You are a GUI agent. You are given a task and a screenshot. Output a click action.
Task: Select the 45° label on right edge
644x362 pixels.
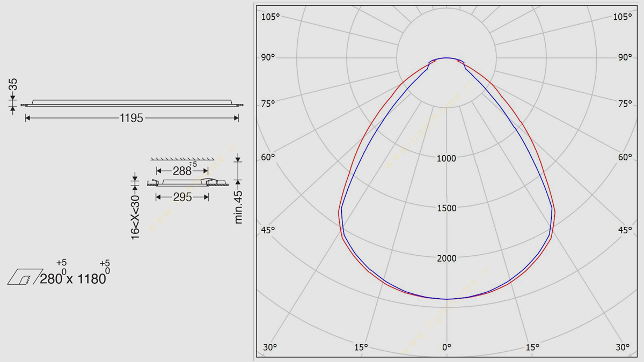[625, 231]
